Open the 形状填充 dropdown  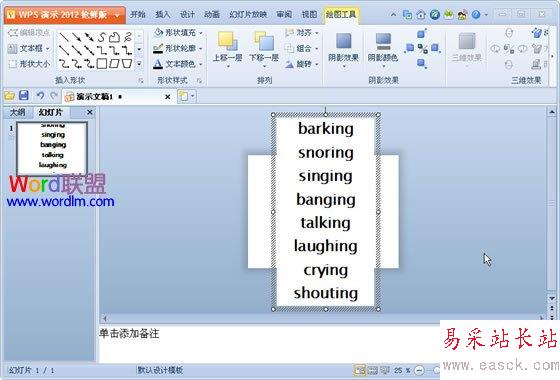178,33
